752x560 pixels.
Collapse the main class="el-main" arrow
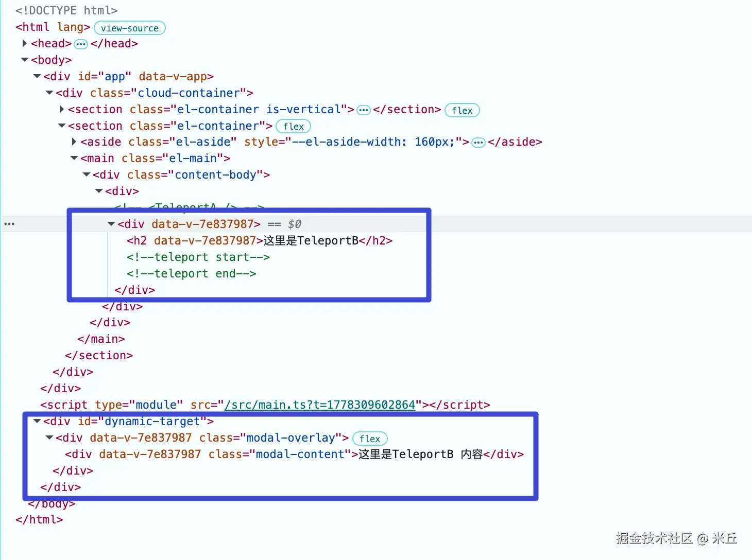pos(74,158)
